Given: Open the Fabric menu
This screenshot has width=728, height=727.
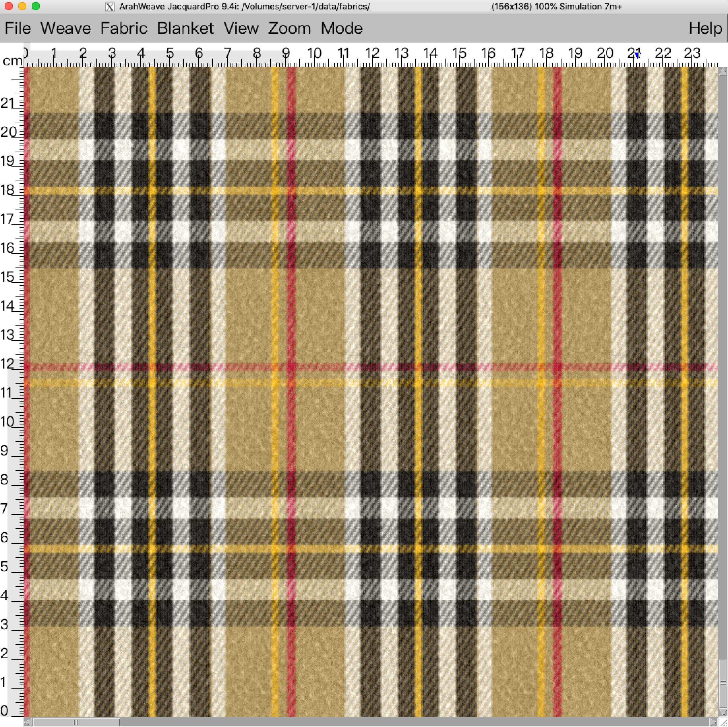Looking at the screenshot, I should coord(124,28).
